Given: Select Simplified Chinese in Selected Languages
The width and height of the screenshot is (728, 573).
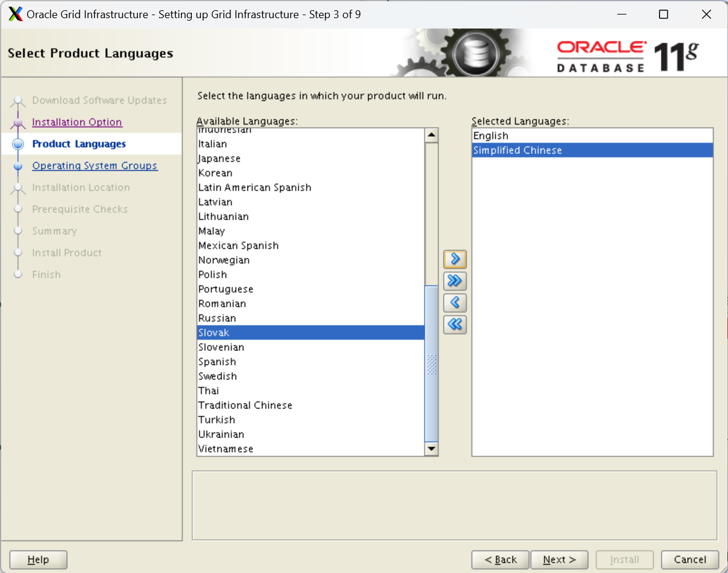Looking at the screenshot, I should coord(592,151).
